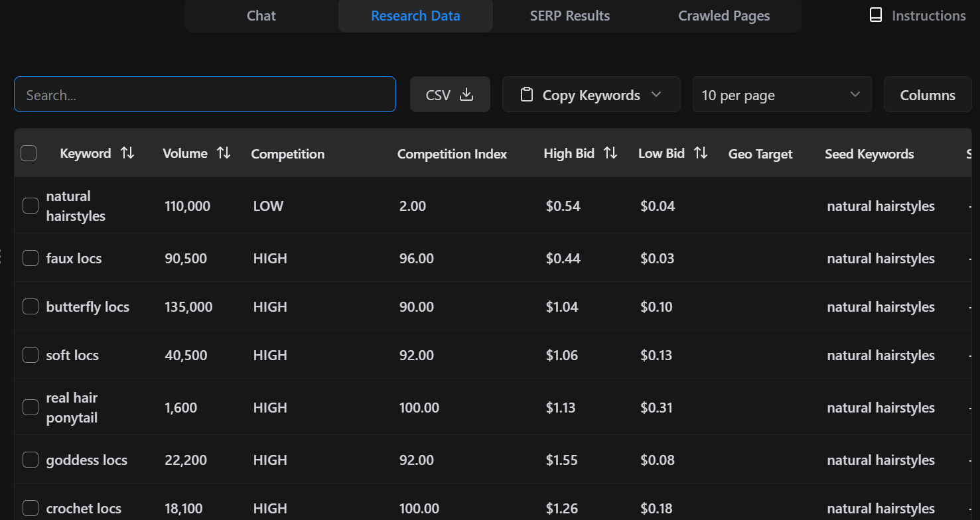Sort by Keyword using arrows icon

[127, 153]
